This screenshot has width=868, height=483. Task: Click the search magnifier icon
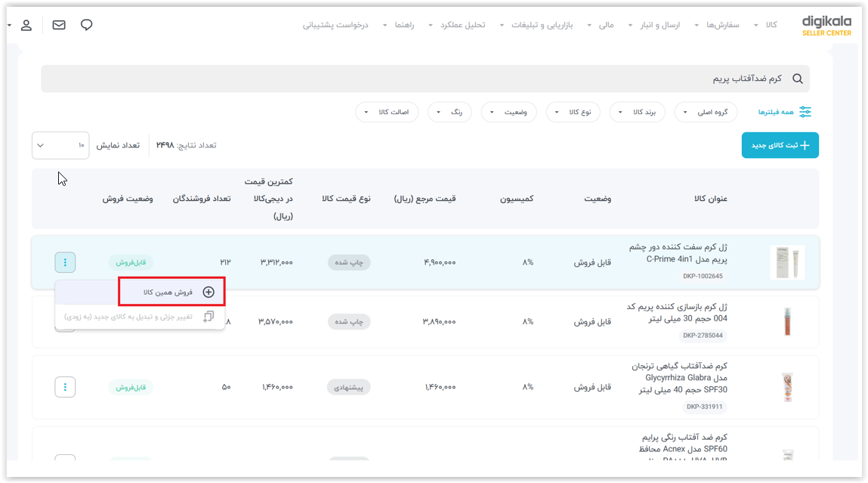797,79
